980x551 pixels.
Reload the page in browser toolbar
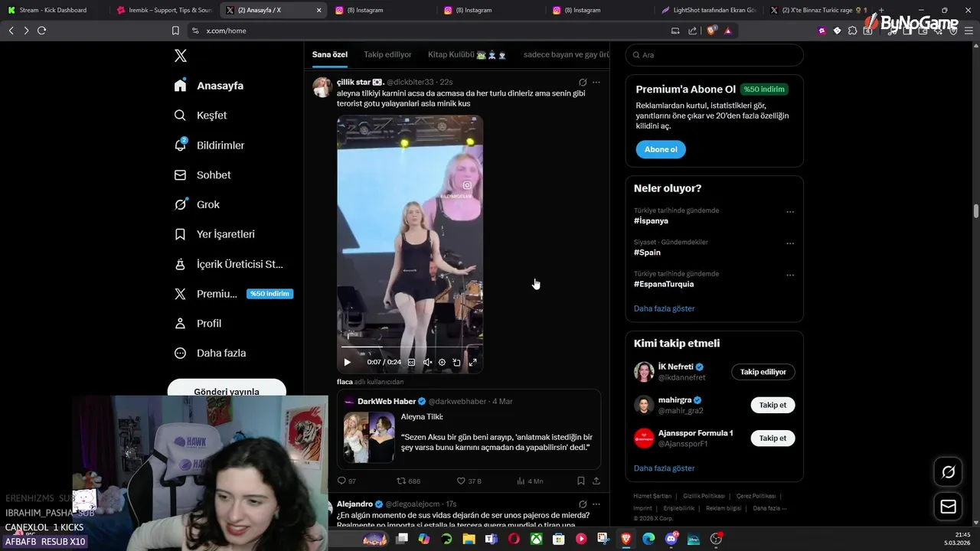41,31
